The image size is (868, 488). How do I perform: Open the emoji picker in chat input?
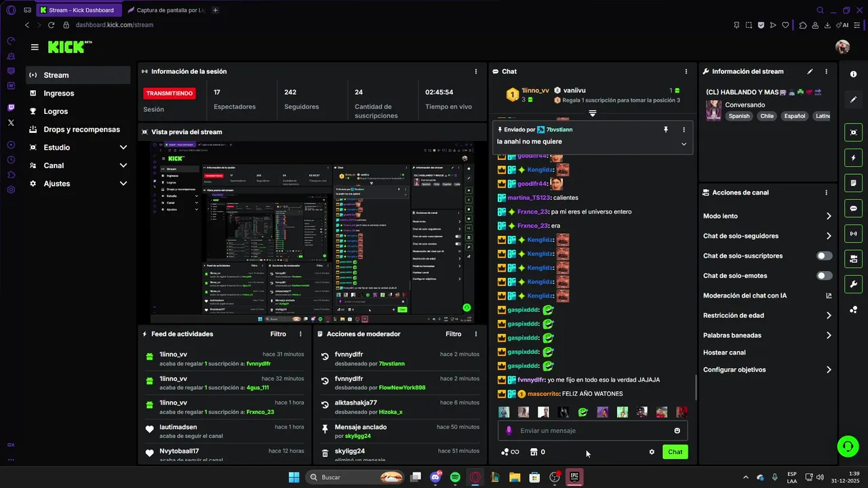pos(677,430)
